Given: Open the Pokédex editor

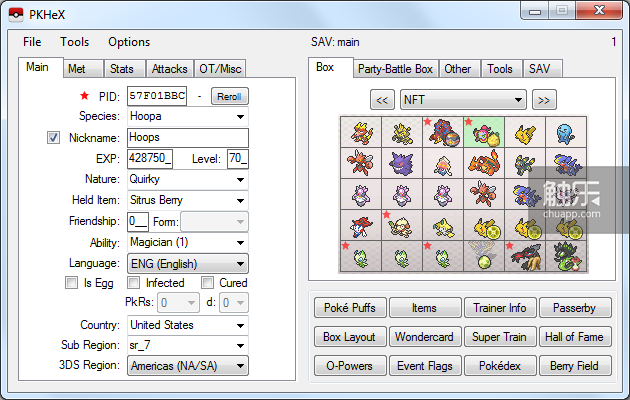Looking at the screenshot, I should [x=500, y=365].
